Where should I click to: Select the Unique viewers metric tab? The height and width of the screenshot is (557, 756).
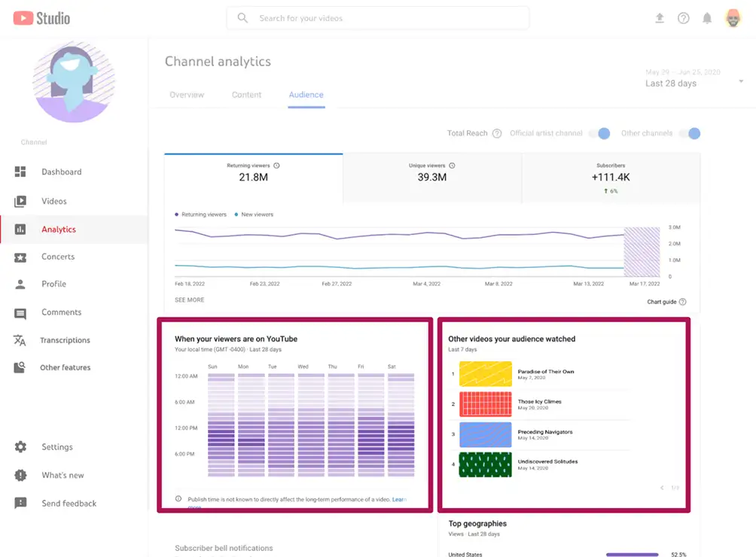tap(432, 178)
